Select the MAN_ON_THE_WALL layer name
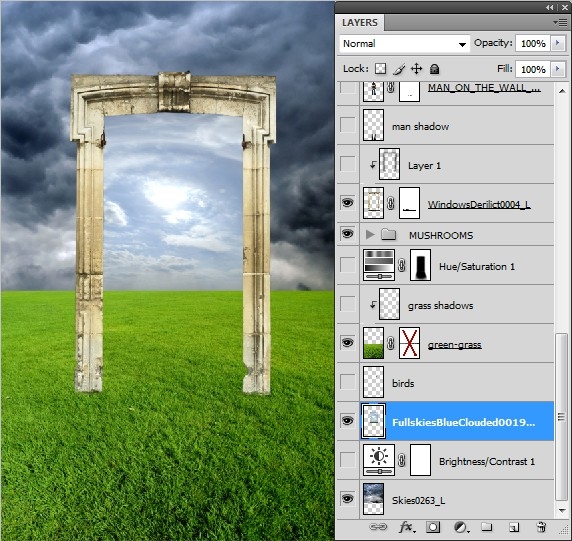 pyautogui.click(x=484, y=88)
